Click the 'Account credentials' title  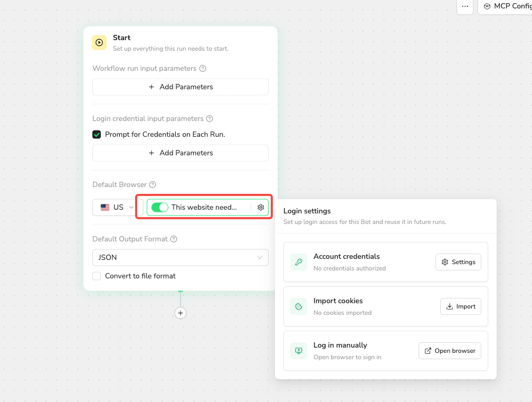tap(346, 256)
